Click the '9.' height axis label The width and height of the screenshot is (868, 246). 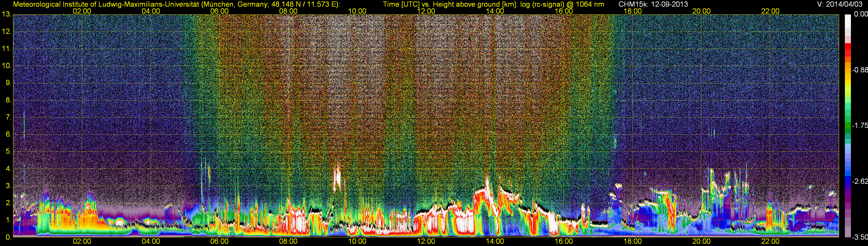pyautogui.click(x=8, y=83)
